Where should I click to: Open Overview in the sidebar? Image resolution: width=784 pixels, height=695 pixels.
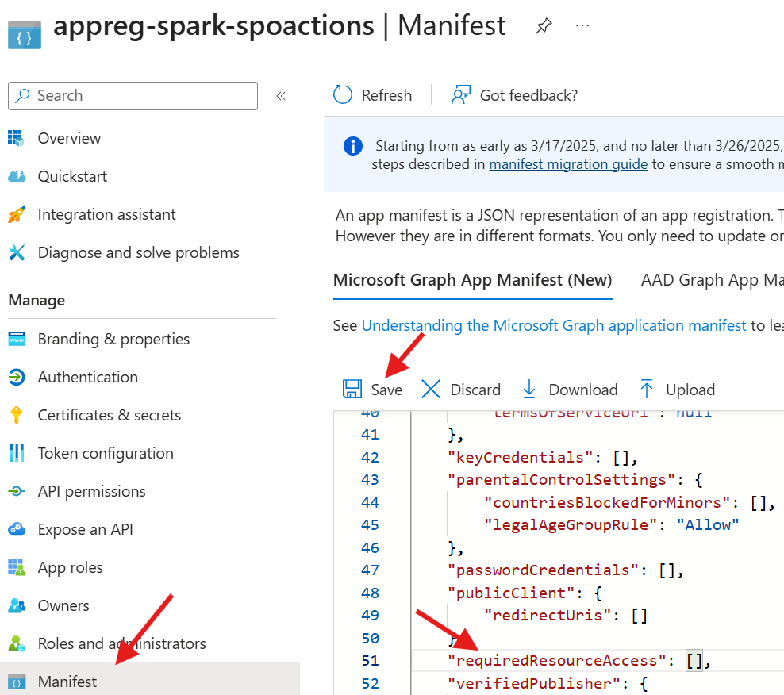(69, 138)
